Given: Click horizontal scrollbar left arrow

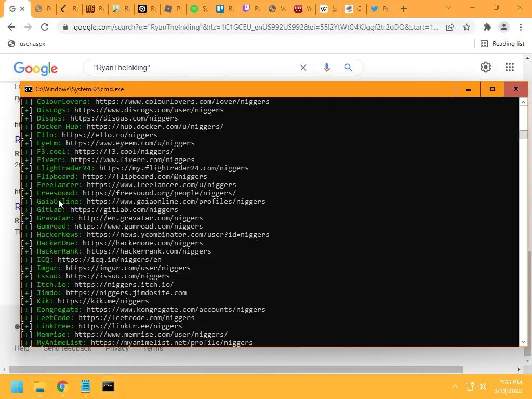Looking at the screenshot, I should [x=4, y=369].
